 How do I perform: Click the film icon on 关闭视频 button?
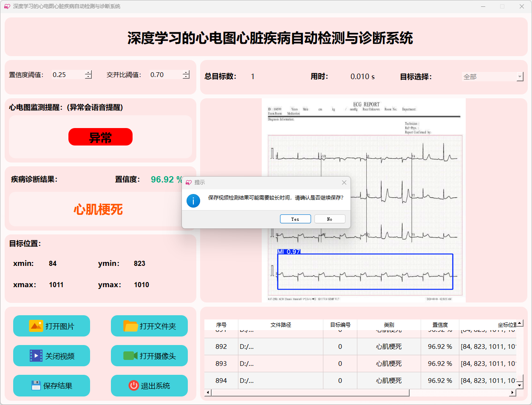coord(36,356)
